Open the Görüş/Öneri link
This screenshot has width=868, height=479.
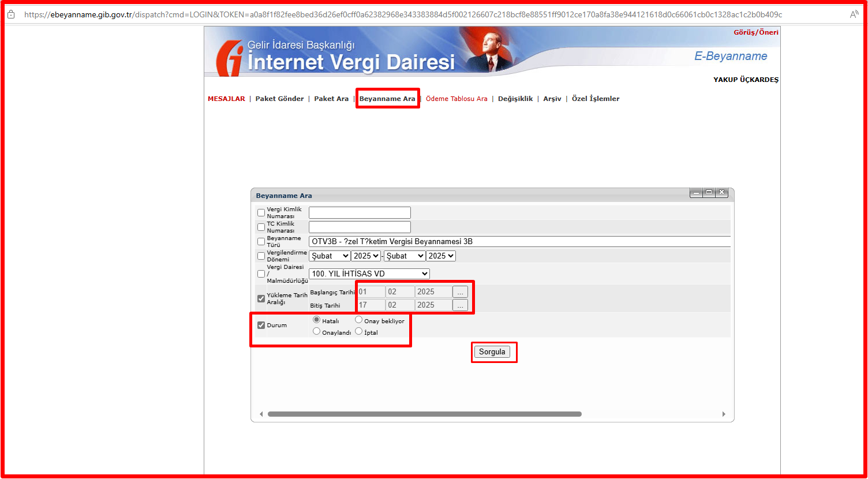755,32
